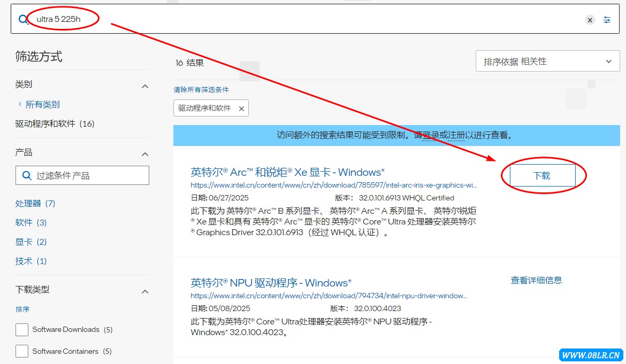Image resolution: width=626 pixels, height=364 pixels.
Task: Click the 下载 button
Action: (543, 175)
